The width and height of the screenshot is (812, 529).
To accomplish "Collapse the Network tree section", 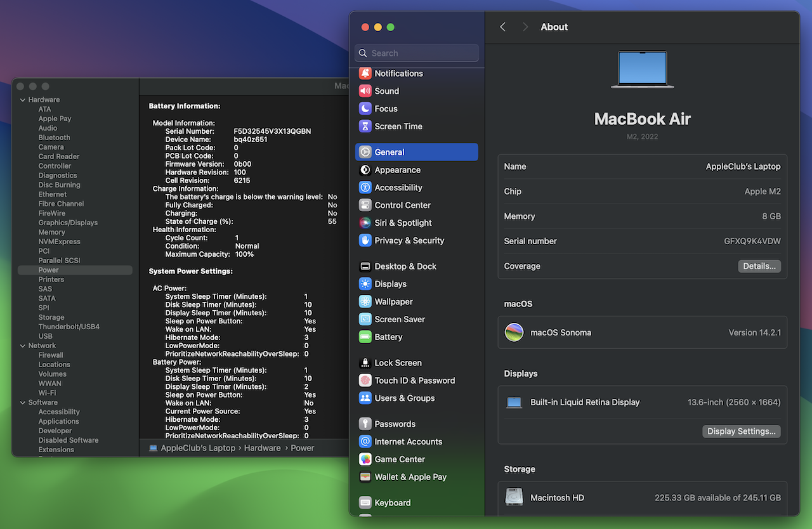I will 23,346.
